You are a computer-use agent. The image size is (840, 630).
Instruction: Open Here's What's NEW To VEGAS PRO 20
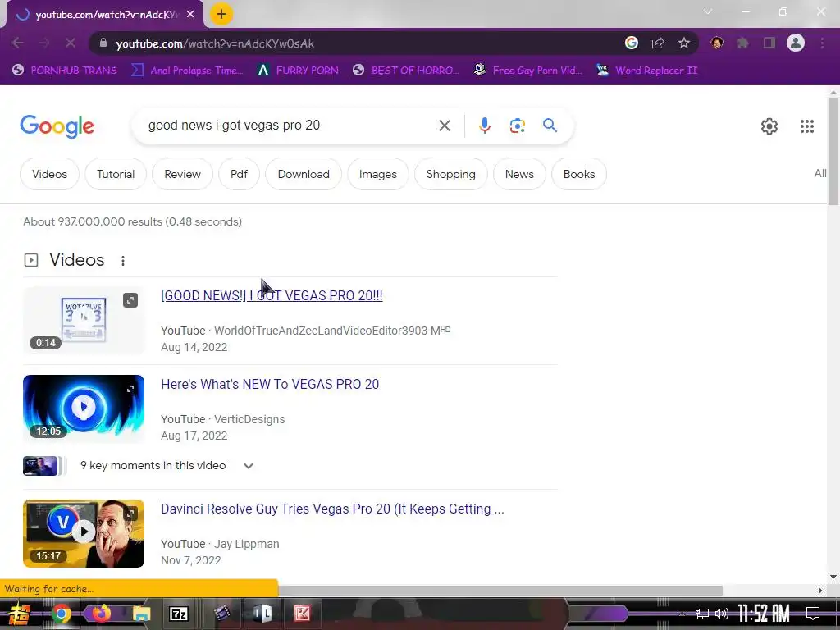point(270,384)
